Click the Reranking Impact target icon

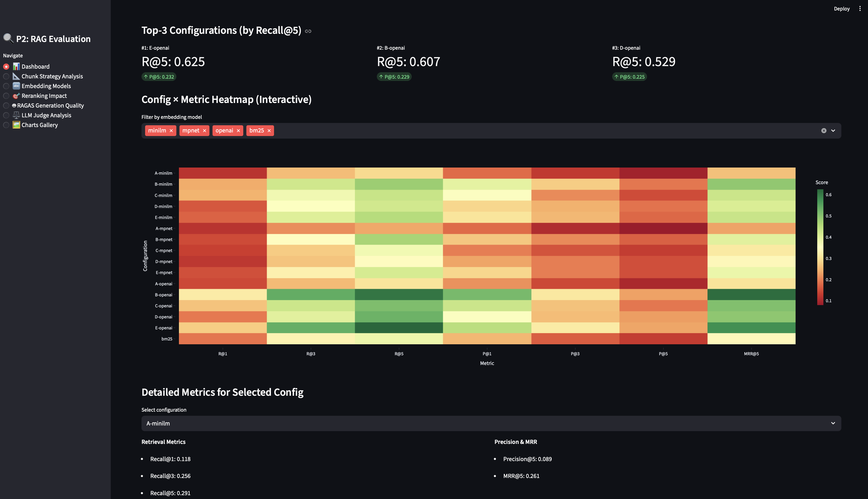point(16,96)
